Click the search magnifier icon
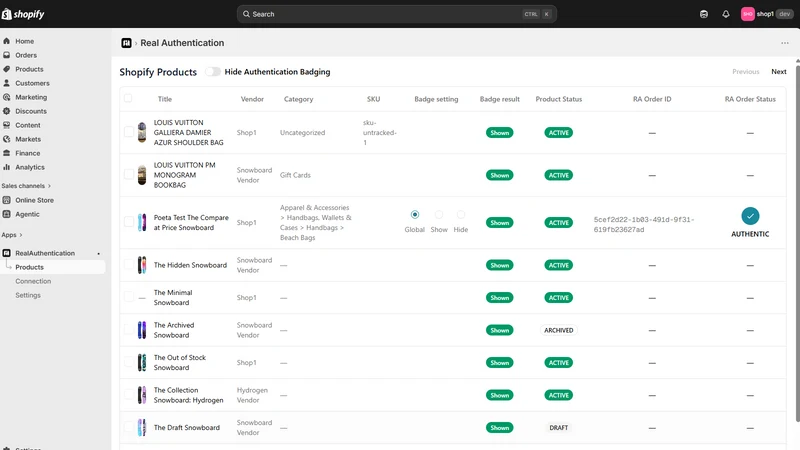The image size is (800, 450). coord(246,14)
